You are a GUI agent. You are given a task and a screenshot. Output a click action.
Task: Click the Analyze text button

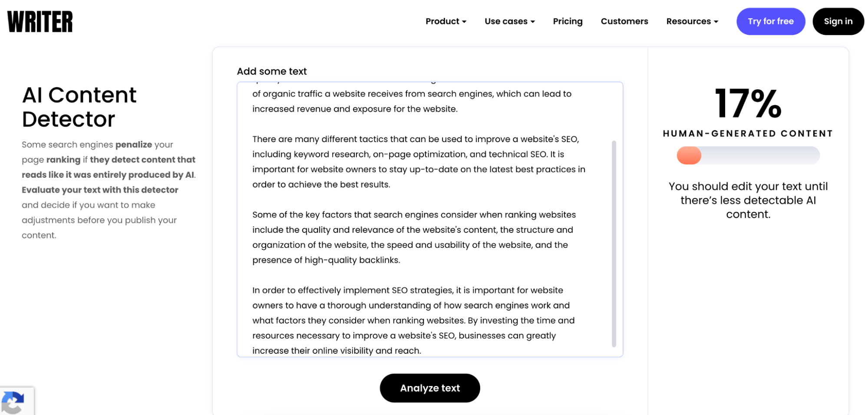click(430, 388)
